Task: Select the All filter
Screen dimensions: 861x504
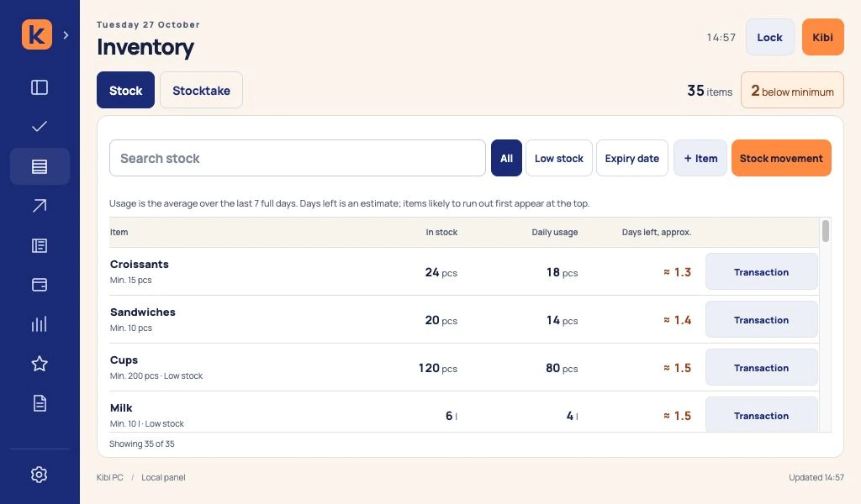Action: tap(506, 158)
